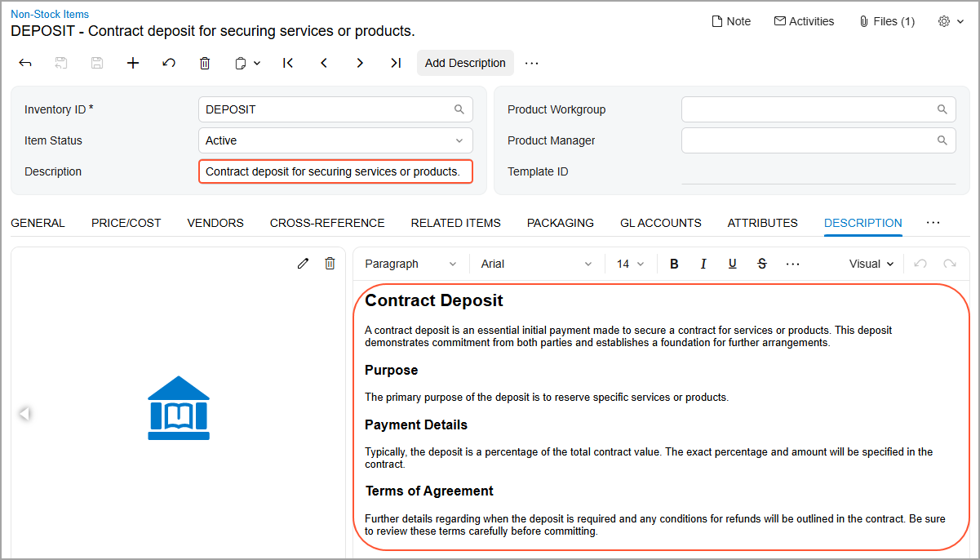The width and height of the screenshot is (980, 560).
Task: Switch to the PRICE/COST tab
Action: (x=126, y=223)
